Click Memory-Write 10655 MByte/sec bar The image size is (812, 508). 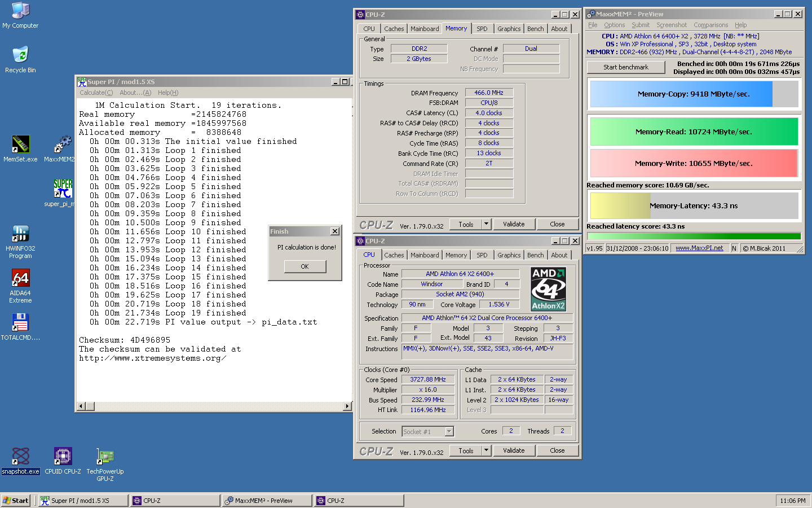point(694,164)
